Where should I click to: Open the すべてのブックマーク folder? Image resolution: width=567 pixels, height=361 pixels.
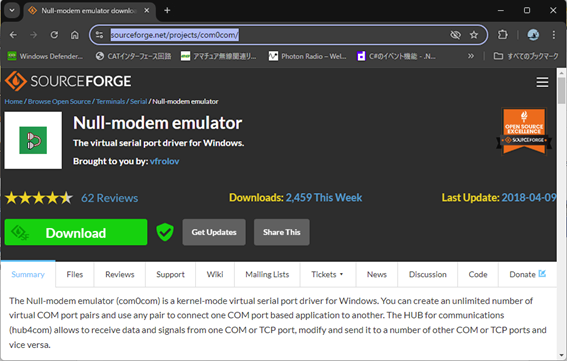(526, 56)
